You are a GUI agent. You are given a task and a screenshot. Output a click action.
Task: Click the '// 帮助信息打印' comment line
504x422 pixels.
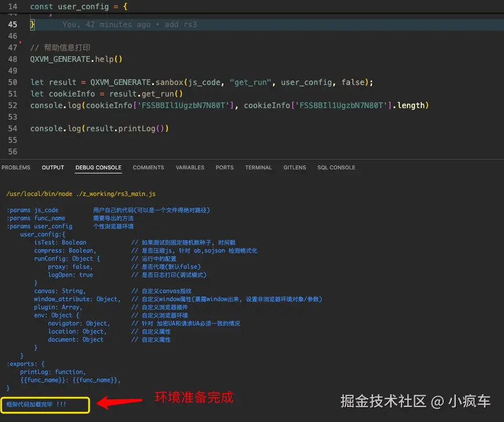coord(60,47)
